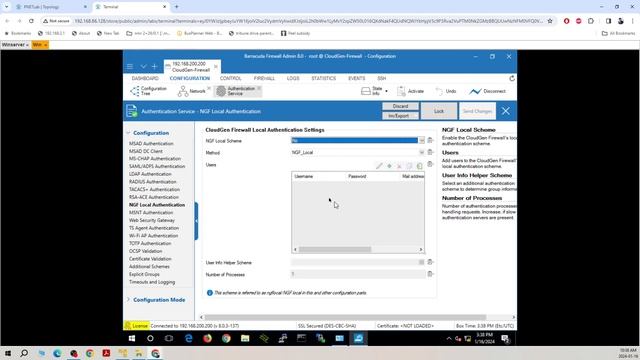The width and height of the screenshot is (640, 360).
Task: Select Timeouts and Logging in the sidebar
Action: [x=152, y=282]
